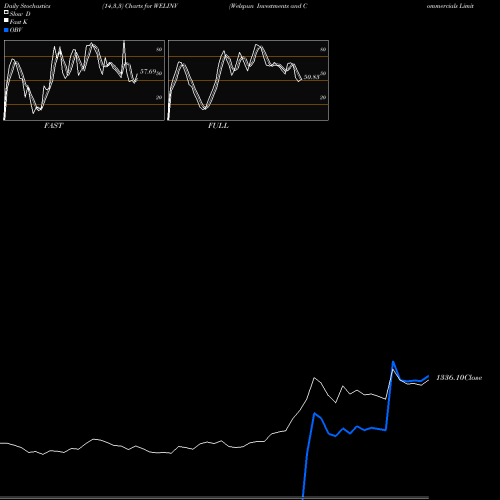Click the OBV line peak near chart's right end
This screenshot has width=500, height=500.
pyautogui.click(x=393, y=362)
